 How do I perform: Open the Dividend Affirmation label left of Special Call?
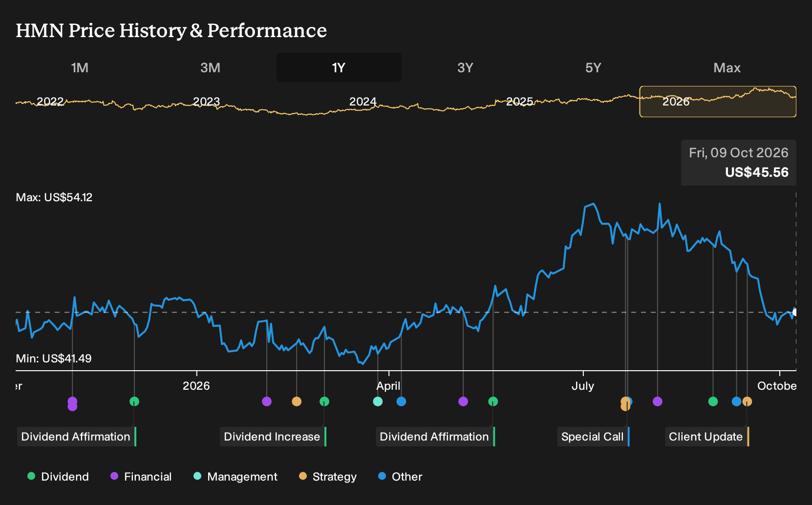click(x=435, y=437)
